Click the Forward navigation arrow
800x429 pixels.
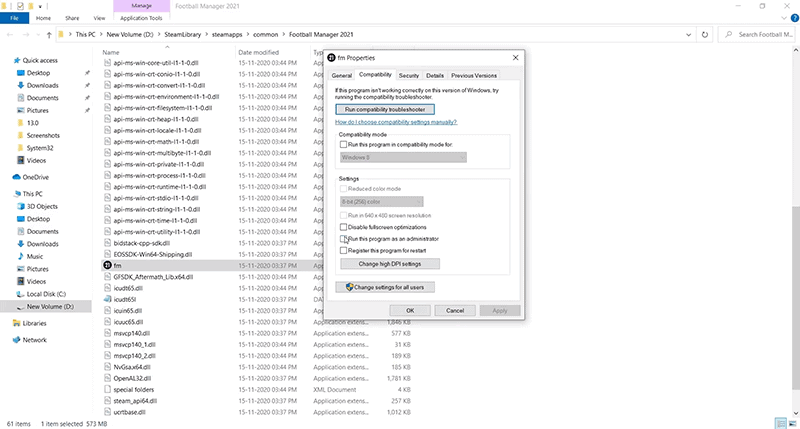26,35
